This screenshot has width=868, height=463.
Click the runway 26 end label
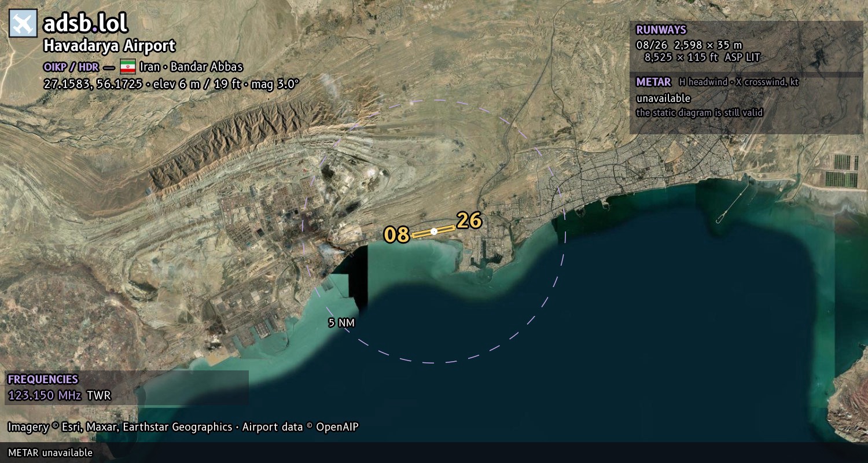(x=469, y=221)
